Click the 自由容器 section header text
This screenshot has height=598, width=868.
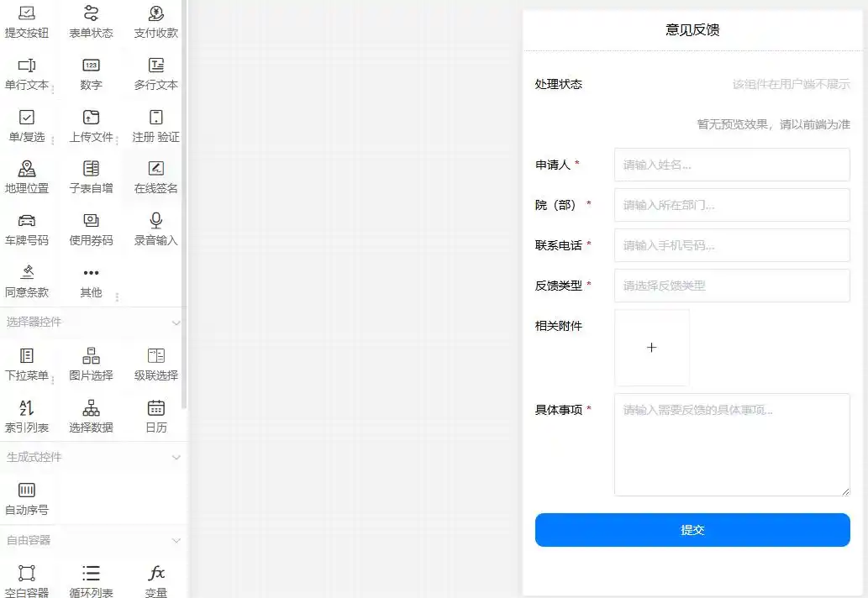pos(29,540)
